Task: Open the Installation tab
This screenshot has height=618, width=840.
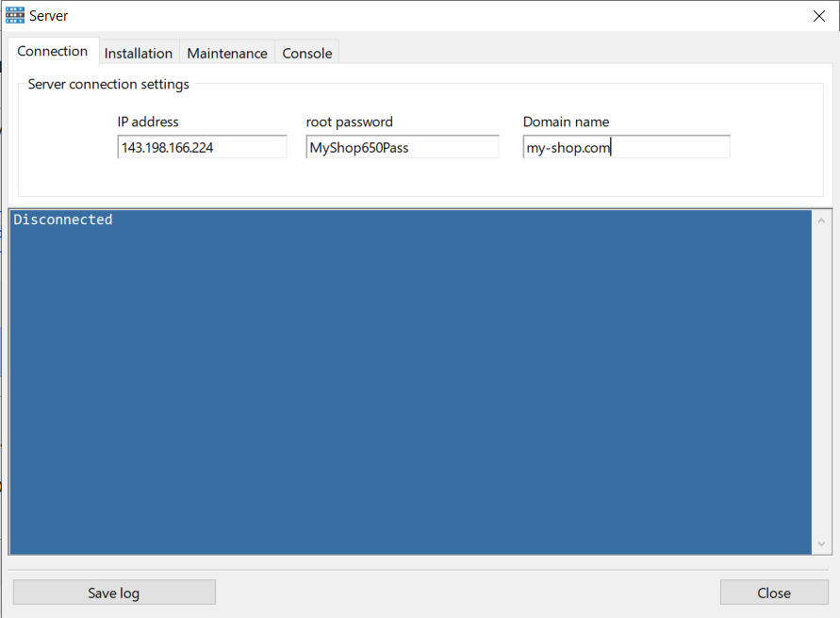Action: click(139, 54)
